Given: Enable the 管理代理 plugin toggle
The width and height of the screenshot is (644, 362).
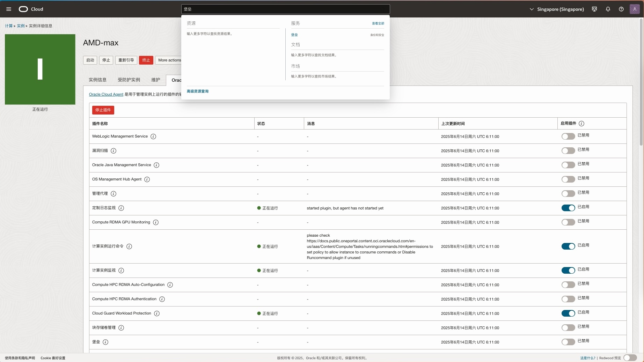Looking at the screenshot, I should 568,194.
